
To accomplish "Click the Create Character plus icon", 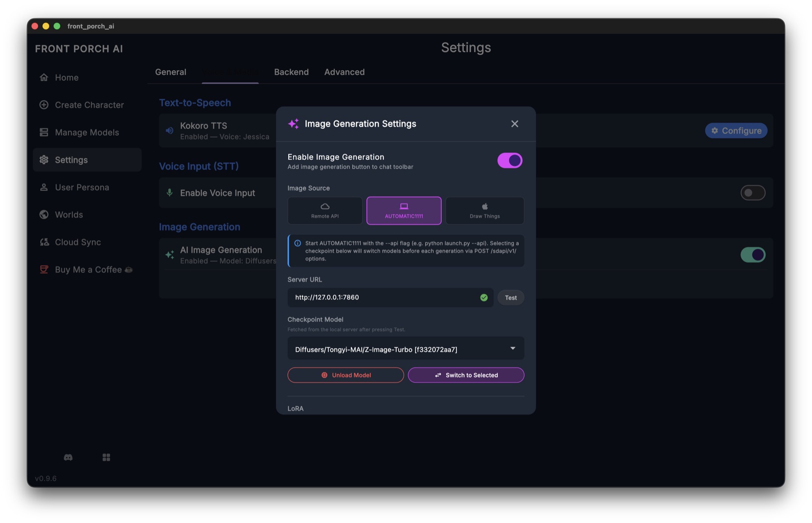I will tap(44, 105).
